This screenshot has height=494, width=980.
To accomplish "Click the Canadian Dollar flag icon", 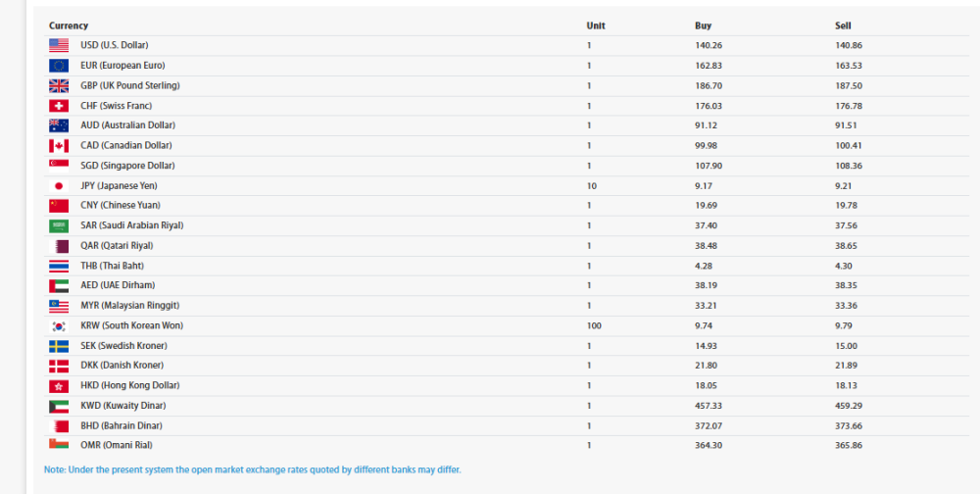I will [59, 146].
